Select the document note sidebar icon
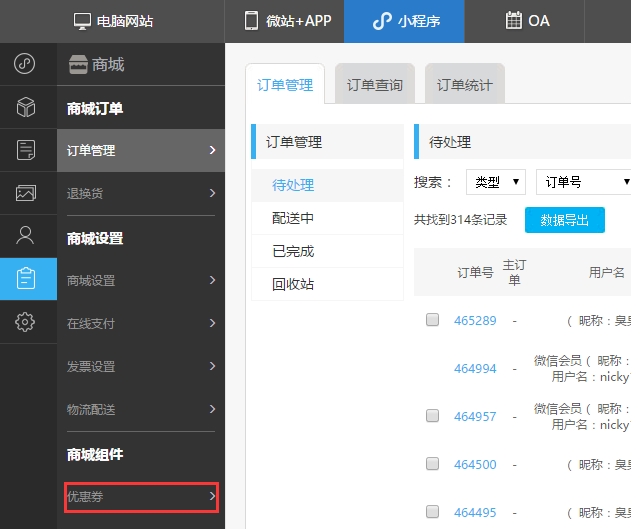Viewport: 631px width, 529px height. click(x=25, y=150)
